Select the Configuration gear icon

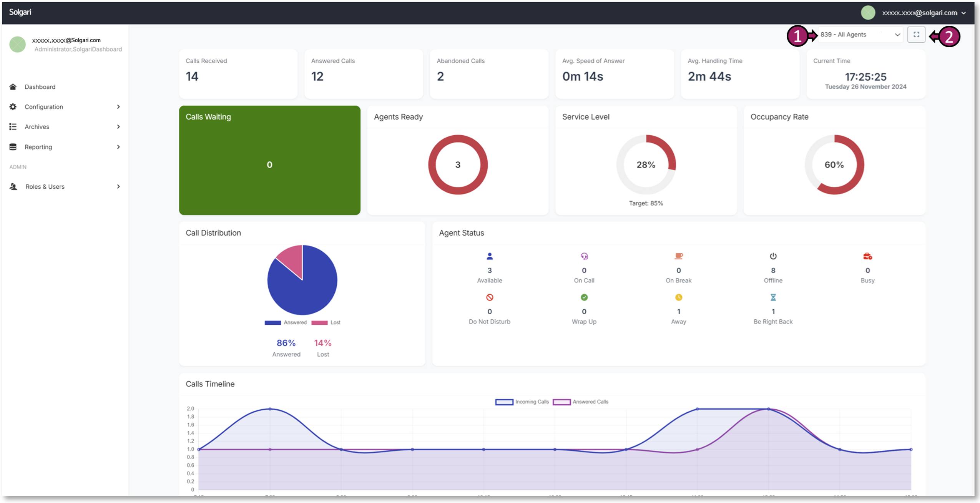point(13,106)
